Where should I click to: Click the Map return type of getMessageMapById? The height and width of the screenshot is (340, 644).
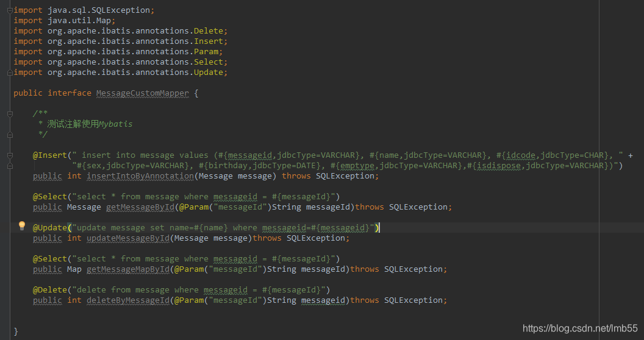[74, 269]
